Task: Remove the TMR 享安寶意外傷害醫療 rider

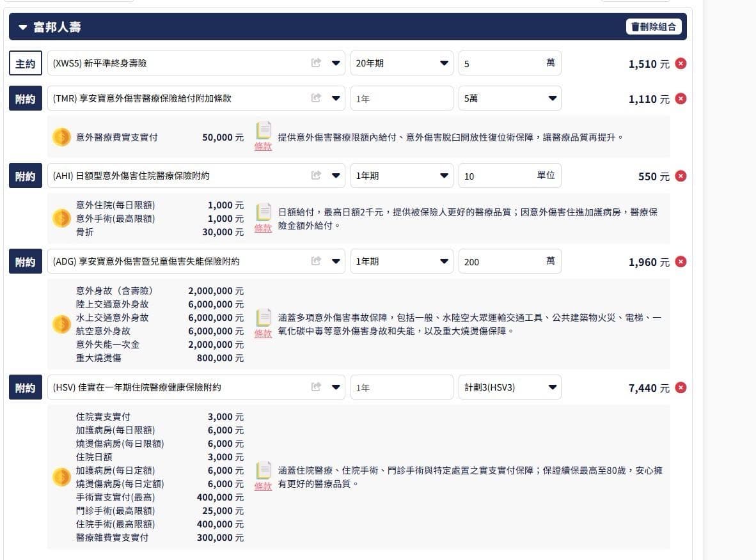Action: coord(681,99)
